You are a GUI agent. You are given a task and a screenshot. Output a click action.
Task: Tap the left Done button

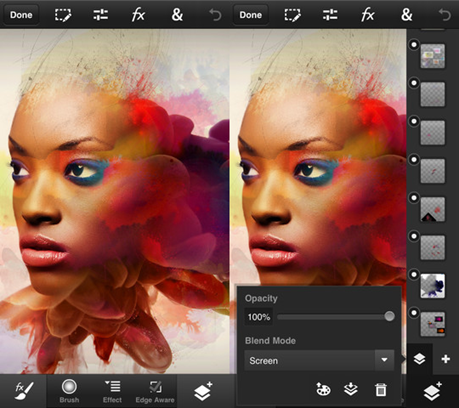[x=21, y=15]
